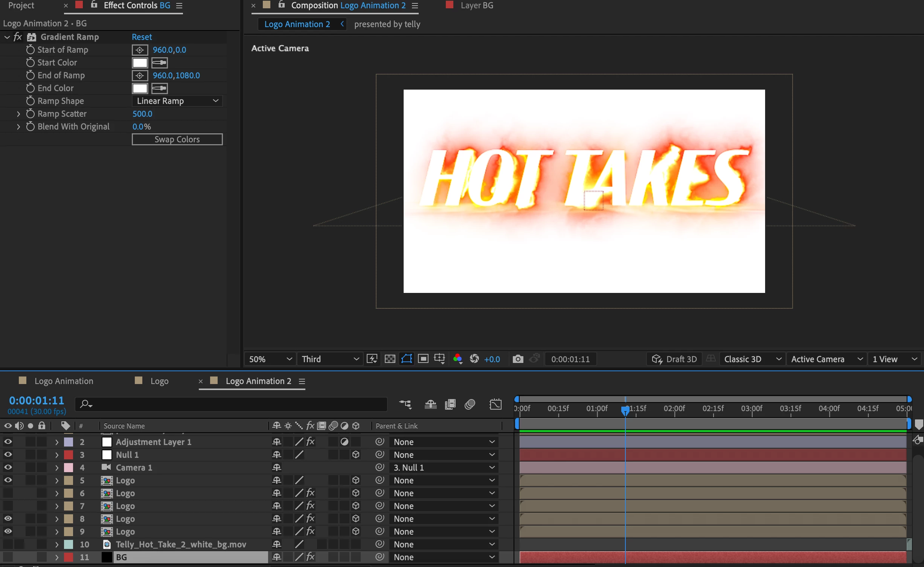Image resolution: width=924 pixels, height=567 pixels.
Task: Hide the Adjustment Layer 1 eye toggle
Action: (x=8, y=442)
